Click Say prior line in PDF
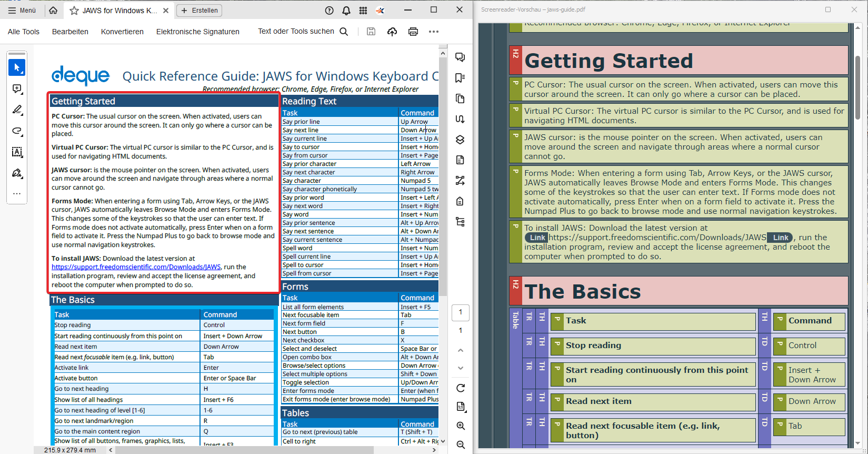Screen dimensions: 868x454 (301, 122)
